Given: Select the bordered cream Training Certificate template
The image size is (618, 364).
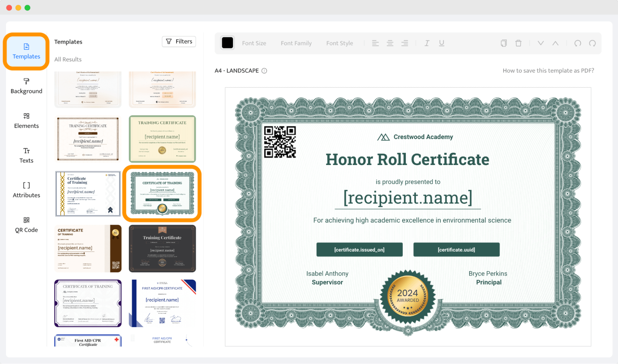Looking at the screenshot, I should pos(88,139).
